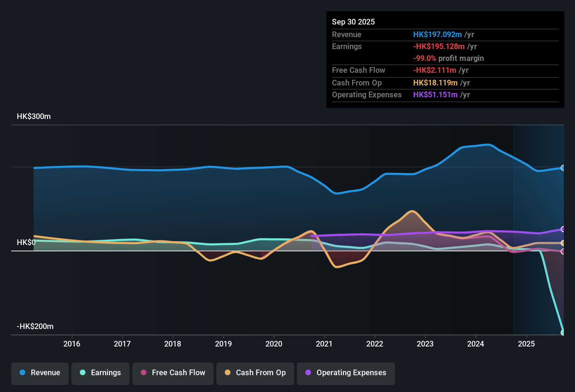The height and width of the screenshot is (392, 575).
Task: Expand the Cash From Op legend entry
Action: [255, 373]
